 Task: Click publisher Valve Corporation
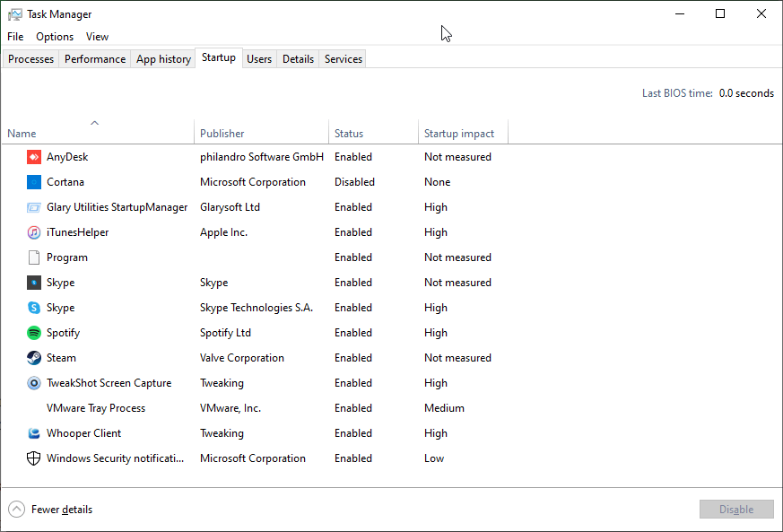pyautogui.click(x=241, y=358)
